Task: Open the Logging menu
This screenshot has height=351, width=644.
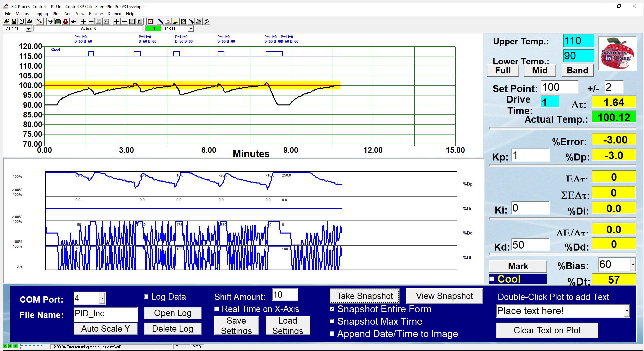Action: 41,14
